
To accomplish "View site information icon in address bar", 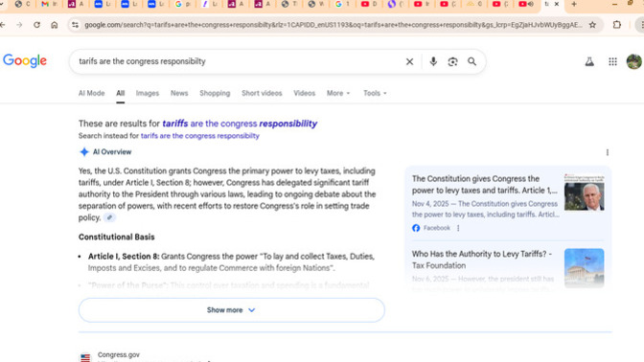I will pyautogui.click(x=75, y=25).
